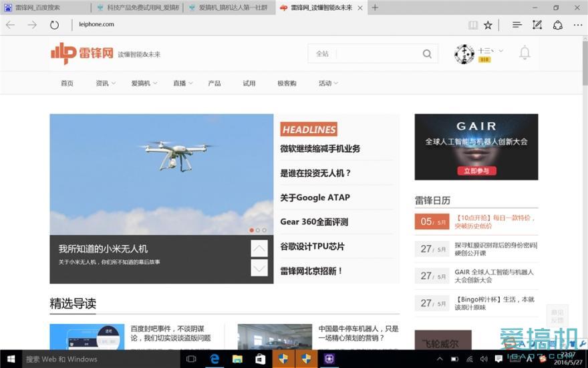This screenshot has height=368, width=588.
Task: Open network wifi tray icon
Action: click(x=470, y=359)
